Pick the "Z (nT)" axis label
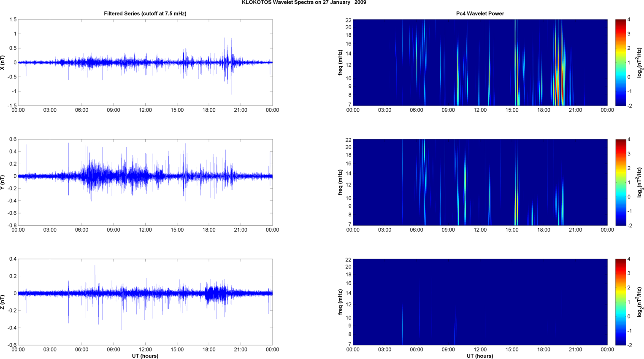This screenshot has height=359, width=644. (3, 302)
